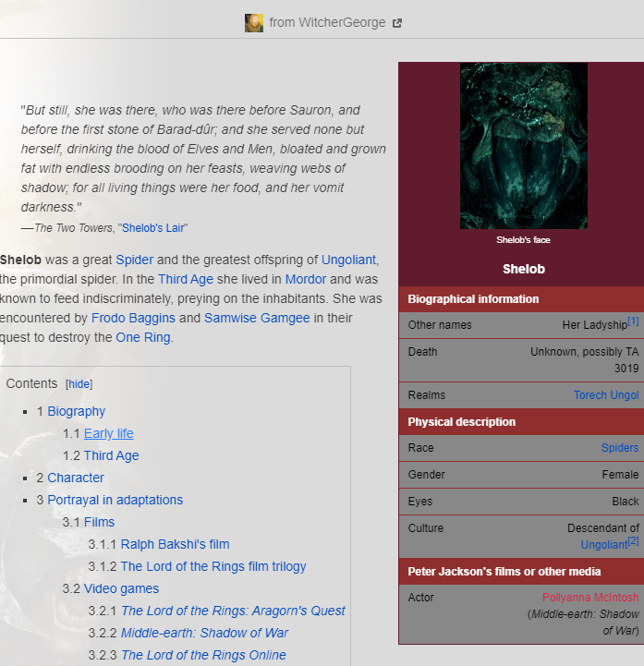Select the 'Realms' label
This screenshot has width=644, height=666.
click(x=427, y=395)
